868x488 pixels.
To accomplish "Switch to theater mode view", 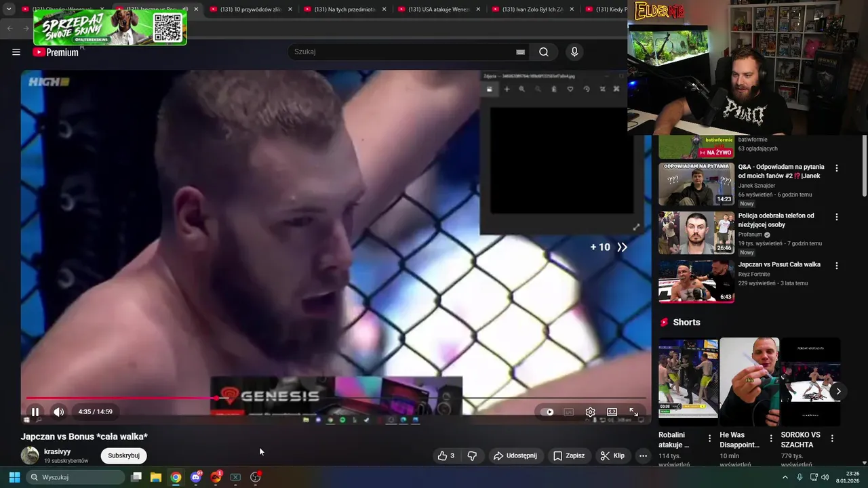I will click(x=612, y=411).
